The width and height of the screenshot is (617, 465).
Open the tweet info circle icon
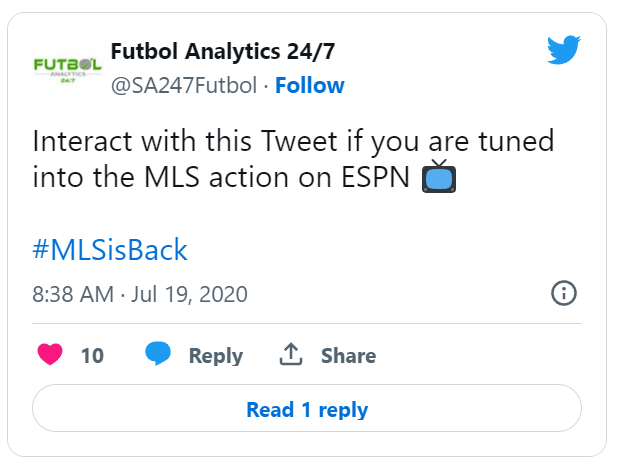coord(563,293)
